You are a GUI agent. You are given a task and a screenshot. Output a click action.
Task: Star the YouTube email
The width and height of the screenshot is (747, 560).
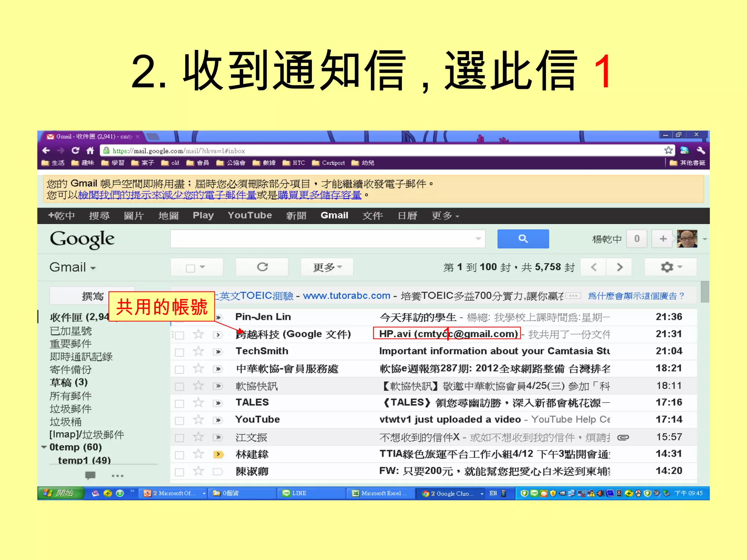click(x=198, y=420)
